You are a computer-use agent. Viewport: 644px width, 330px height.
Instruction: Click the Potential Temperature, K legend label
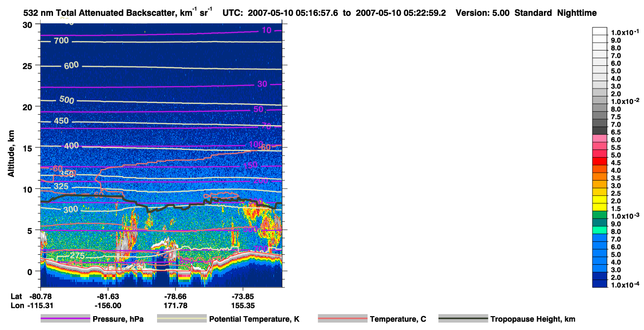point(254,319)
